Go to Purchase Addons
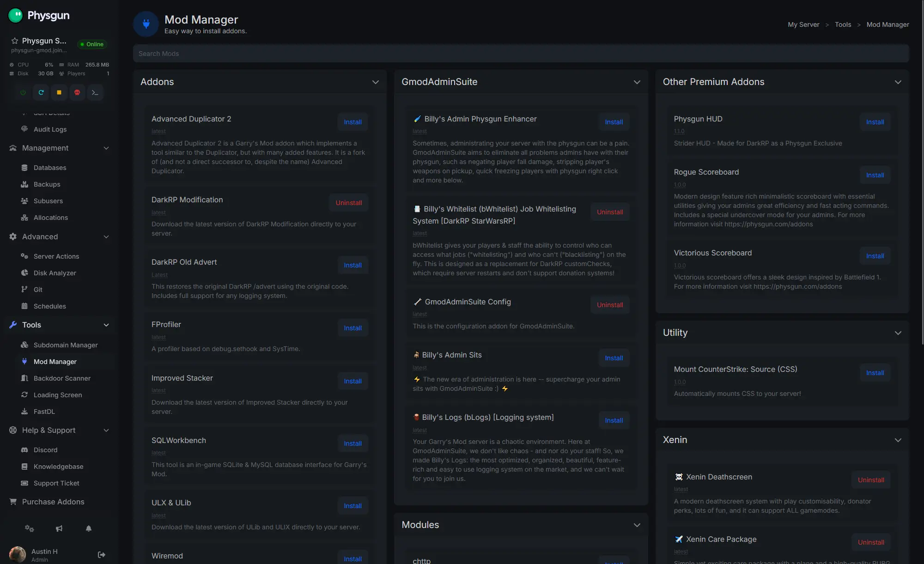 click(53, 502)
